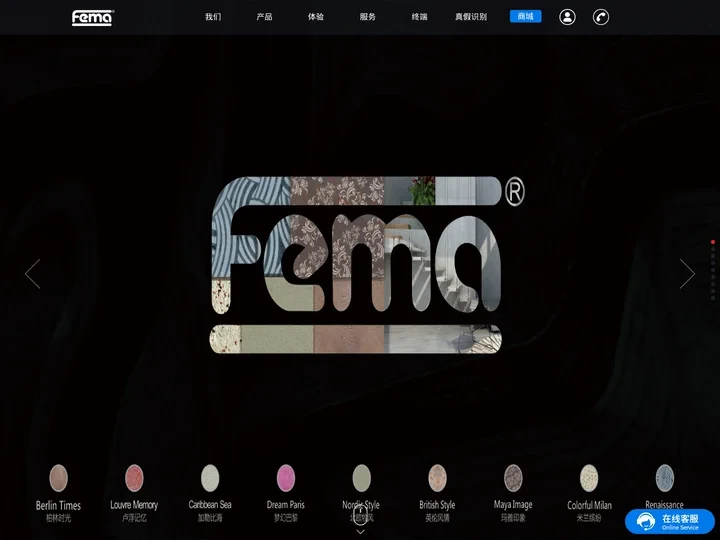Image resolution: width=720 pixels, height=540 pixels.
Task: Select the red active pagination dot
Action: (x=713, y=242)
